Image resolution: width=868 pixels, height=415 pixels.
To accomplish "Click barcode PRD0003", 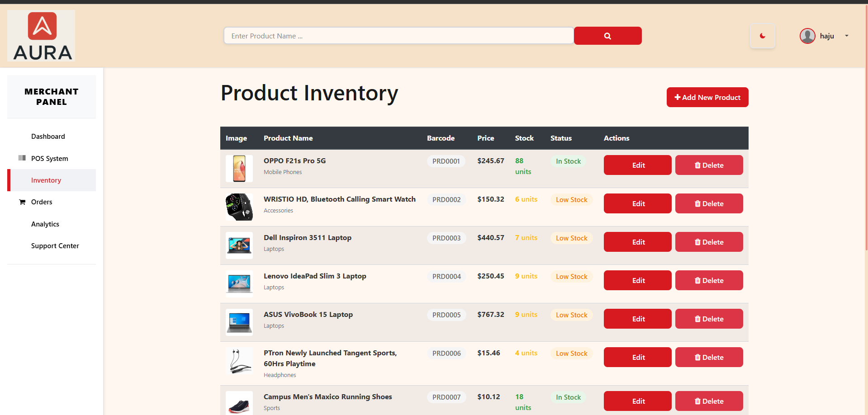I will pos(446,238).
